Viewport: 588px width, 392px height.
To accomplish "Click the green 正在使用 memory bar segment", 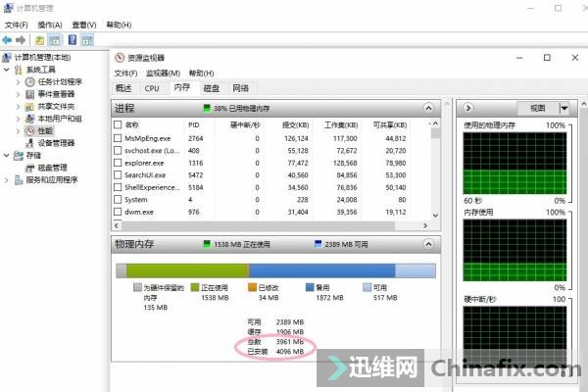I will point(187,270).
